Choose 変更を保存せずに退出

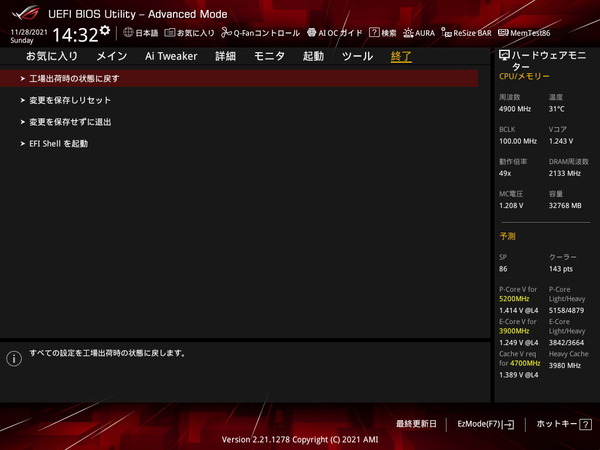70,122
